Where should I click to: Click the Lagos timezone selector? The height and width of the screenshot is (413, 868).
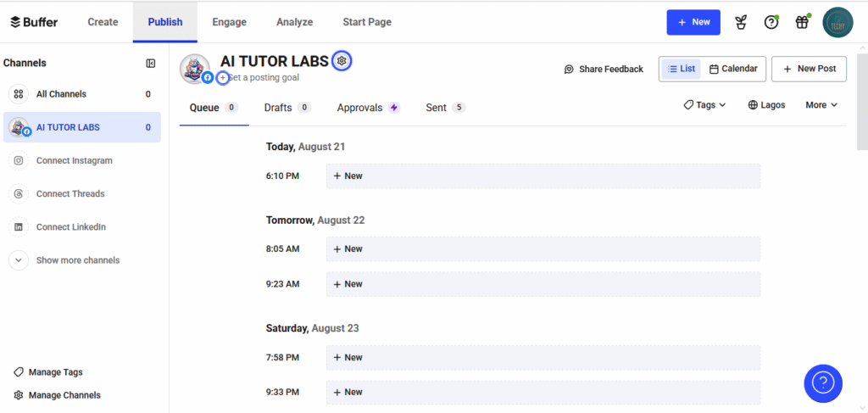tap(766, 105)
